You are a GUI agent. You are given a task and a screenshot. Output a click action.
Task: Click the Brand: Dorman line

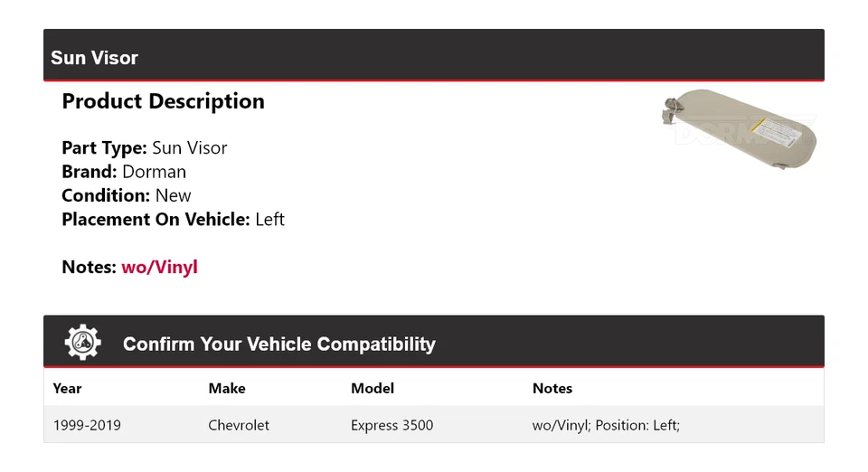click(x=124, y=172)
